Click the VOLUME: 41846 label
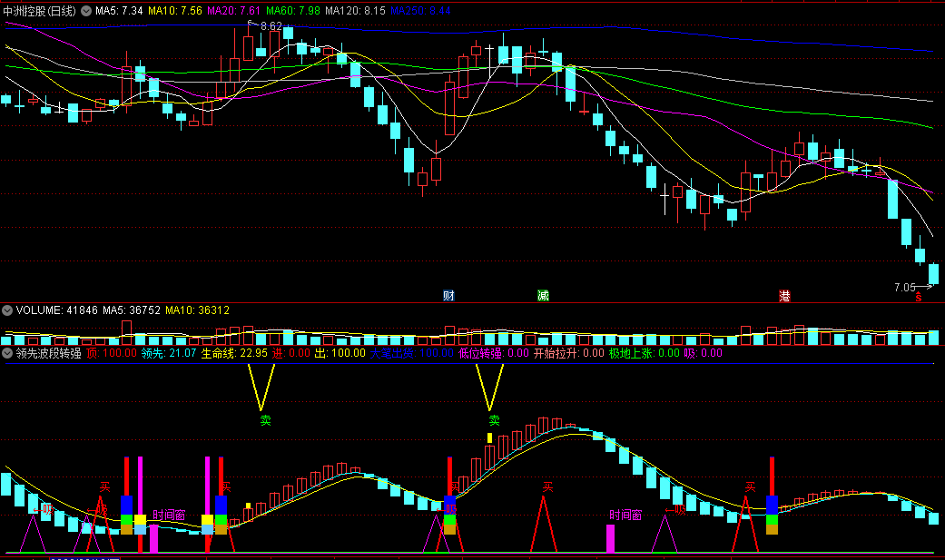Screen dimensions: 945x560 [56, 310]
